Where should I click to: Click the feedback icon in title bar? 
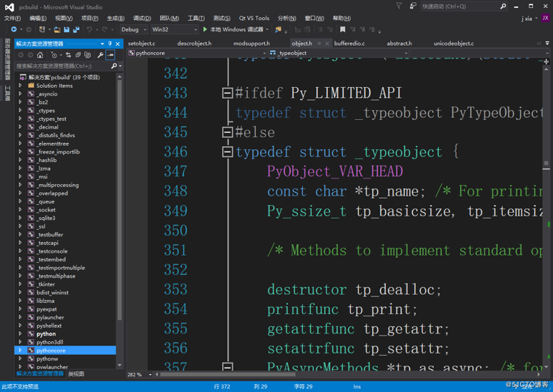[x=413, y=6]
